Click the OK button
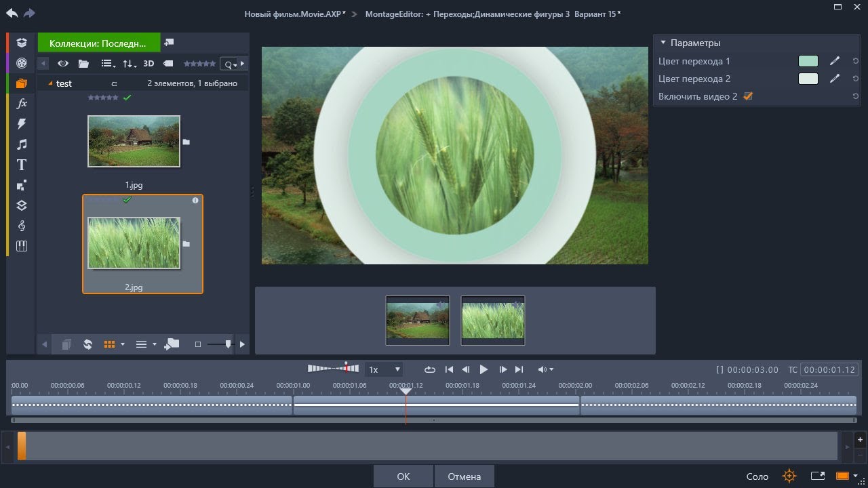This screenshot has width=868, height=488. [x=403, y=476]
